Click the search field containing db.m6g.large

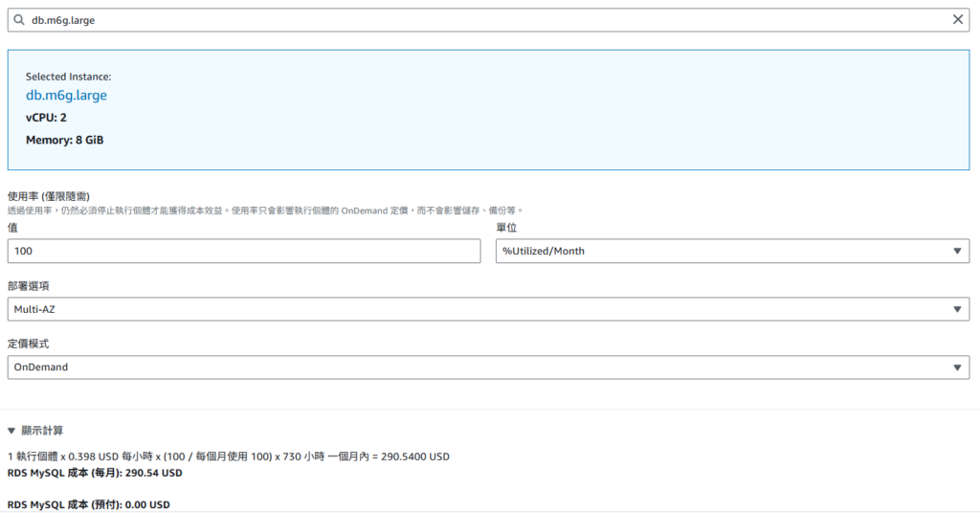click(x=479, y=19)
